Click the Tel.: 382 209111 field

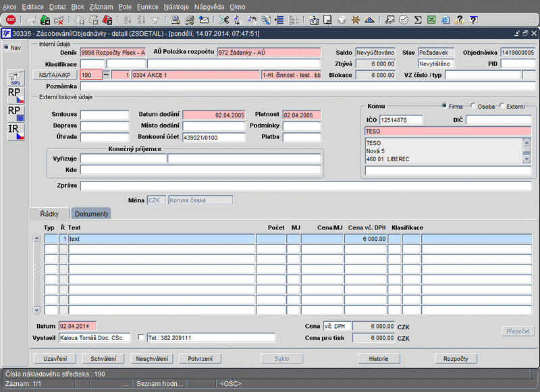[x=211, y=337]
